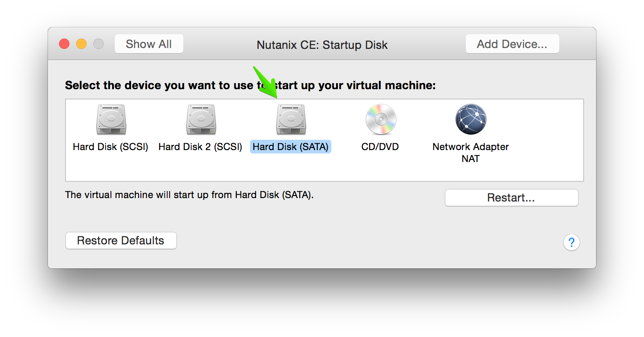This screenshot has width=644, height=337.
Task: Open the Add Device... dialog
Action: [512, 44]
